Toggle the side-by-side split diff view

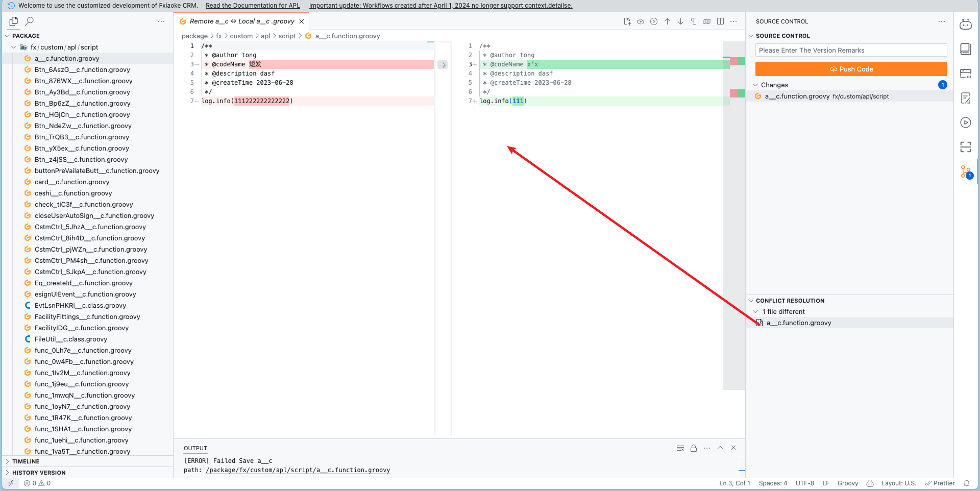720,21
